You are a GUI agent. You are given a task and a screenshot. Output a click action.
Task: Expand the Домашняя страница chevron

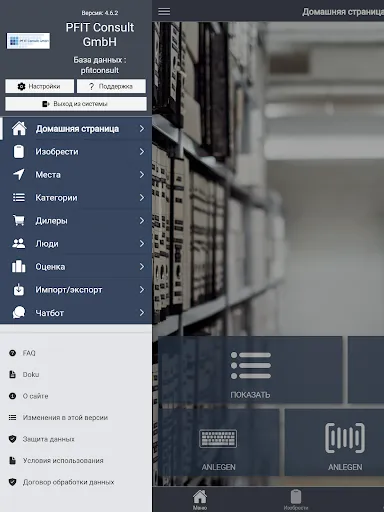[142, 129]
